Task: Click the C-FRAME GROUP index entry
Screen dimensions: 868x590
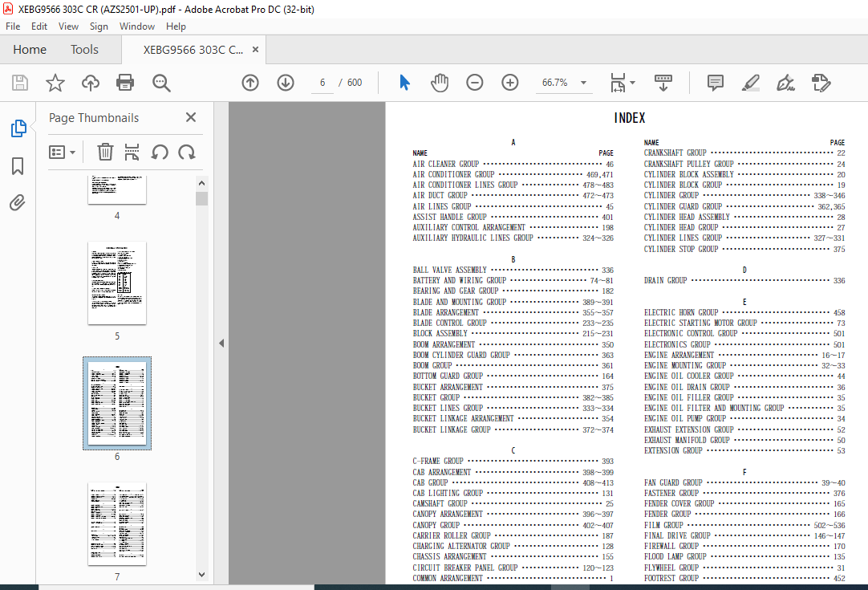Action: point(513,461)
